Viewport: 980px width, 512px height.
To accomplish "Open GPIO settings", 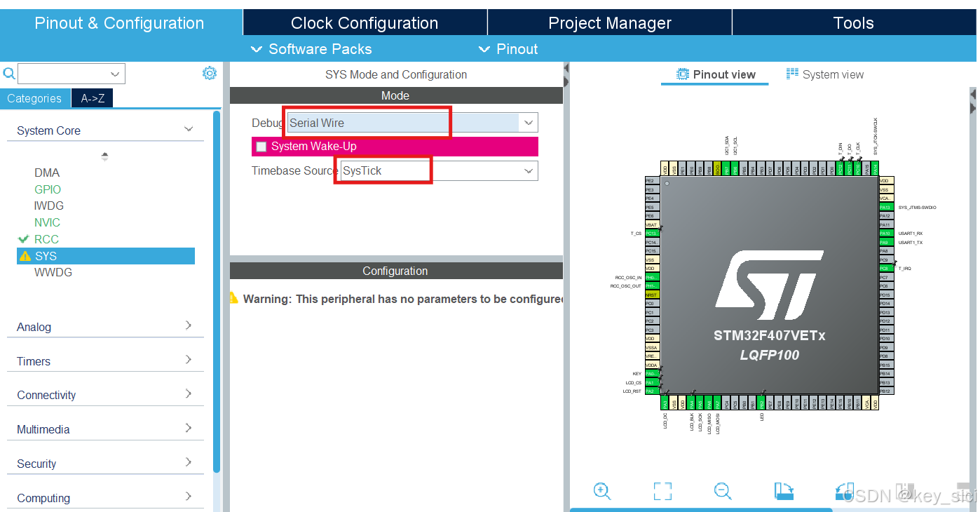I will click(x=48, y=189).
